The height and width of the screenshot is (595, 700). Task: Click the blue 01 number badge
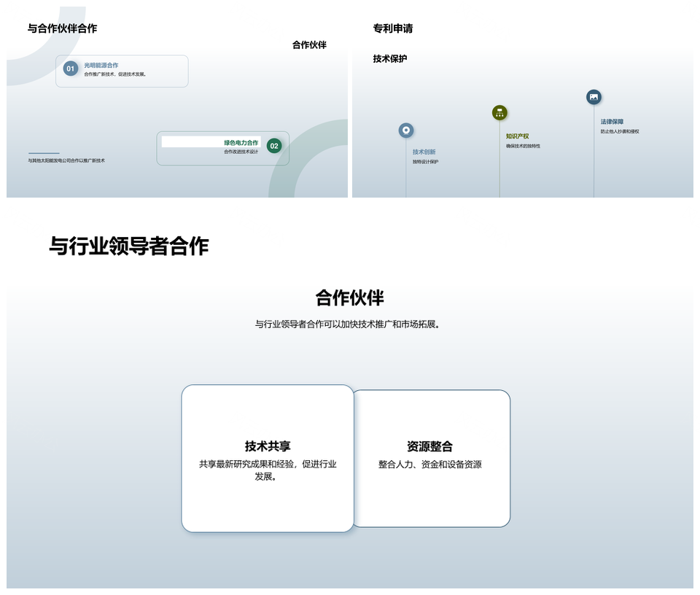click(71, 69)
